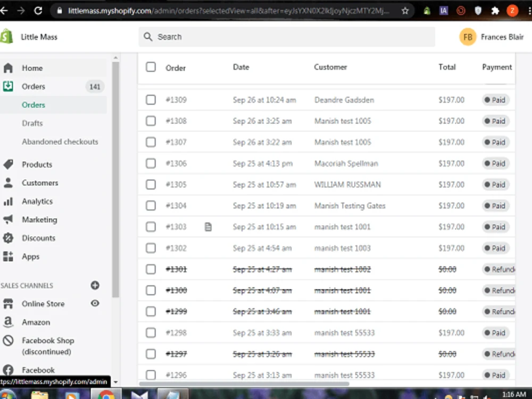Go to Products page
The height and width of the screenshot is (399, 532).
point(37,164)
